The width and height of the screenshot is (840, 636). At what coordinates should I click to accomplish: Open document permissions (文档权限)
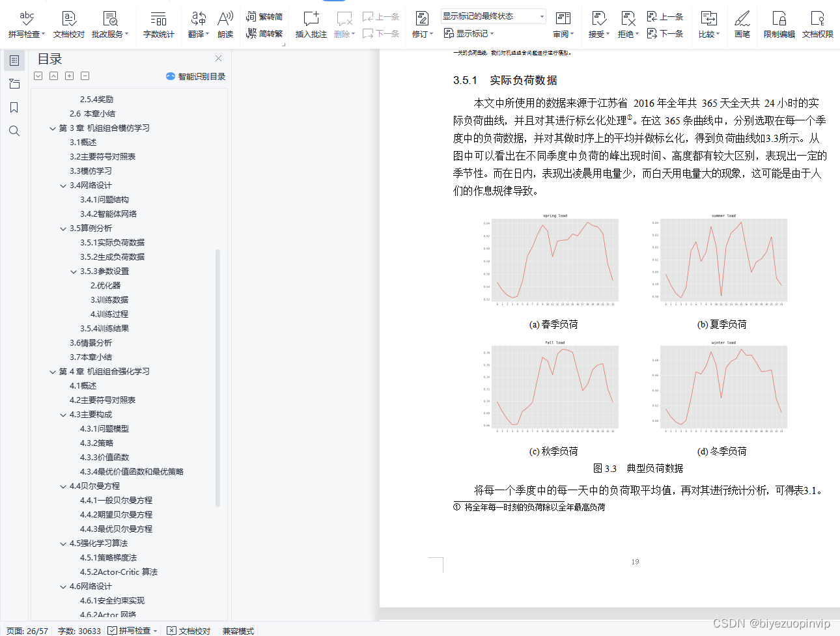(x=818, y=25)
